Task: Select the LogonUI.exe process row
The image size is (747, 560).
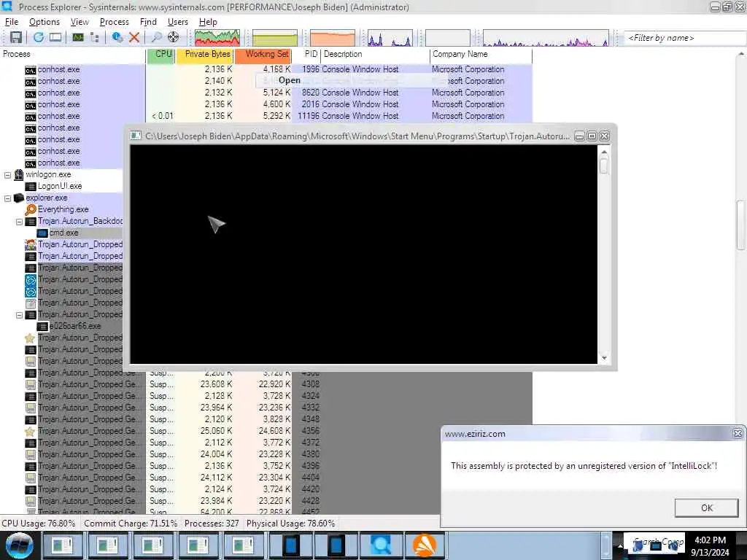Action: (60, 186)
